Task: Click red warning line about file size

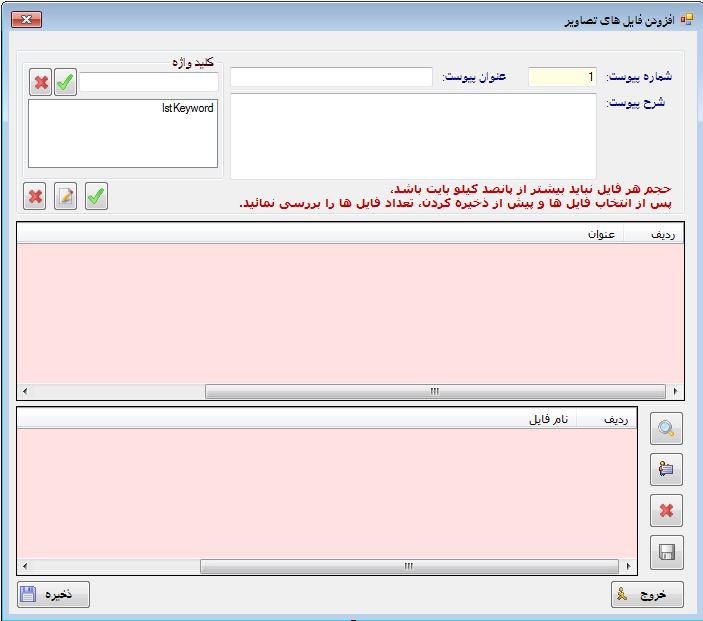Action: (x=531, y=189)
